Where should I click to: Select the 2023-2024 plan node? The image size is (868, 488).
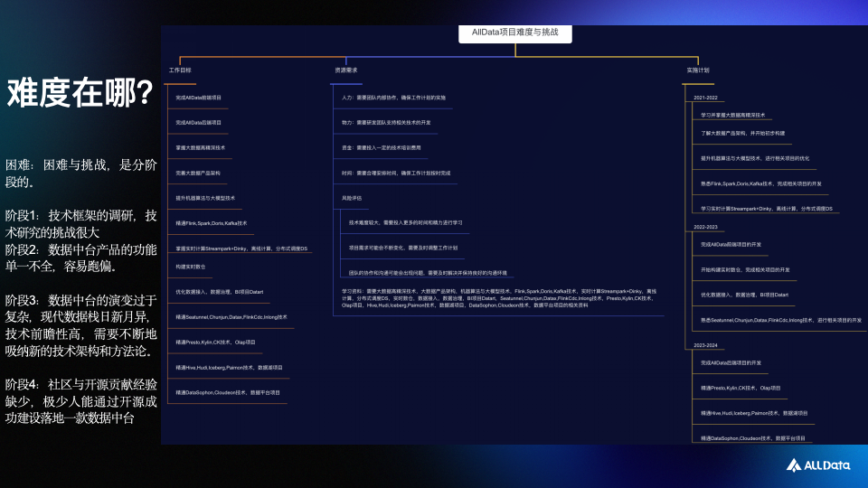pyautogui.click(x=705, y=345)
